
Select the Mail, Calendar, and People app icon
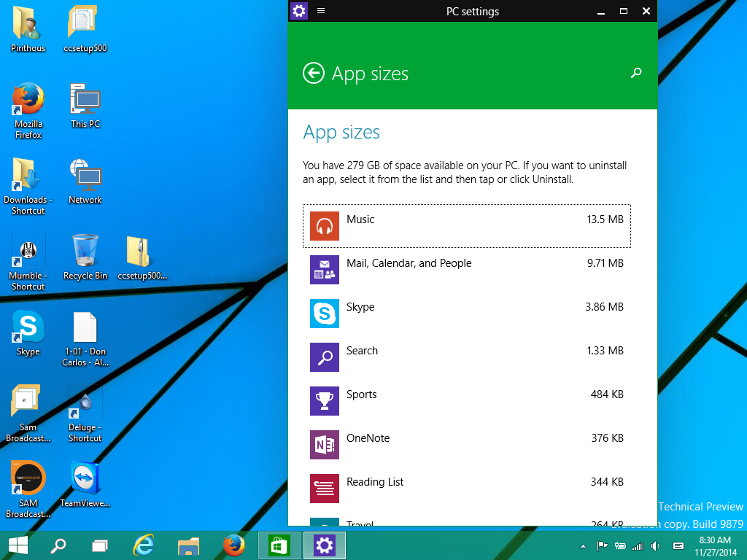(x=325, y=270)
